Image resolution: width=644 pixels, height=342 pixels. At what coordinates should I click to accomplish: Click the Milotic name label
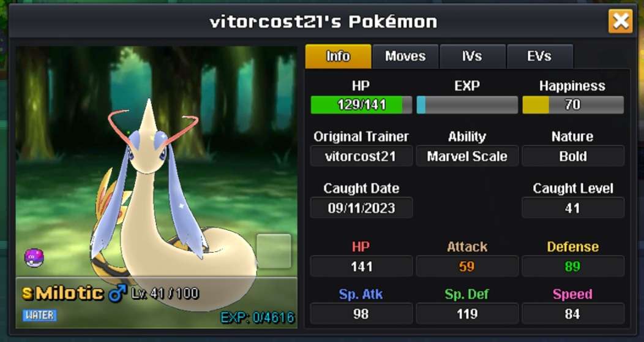coord(69,294)
